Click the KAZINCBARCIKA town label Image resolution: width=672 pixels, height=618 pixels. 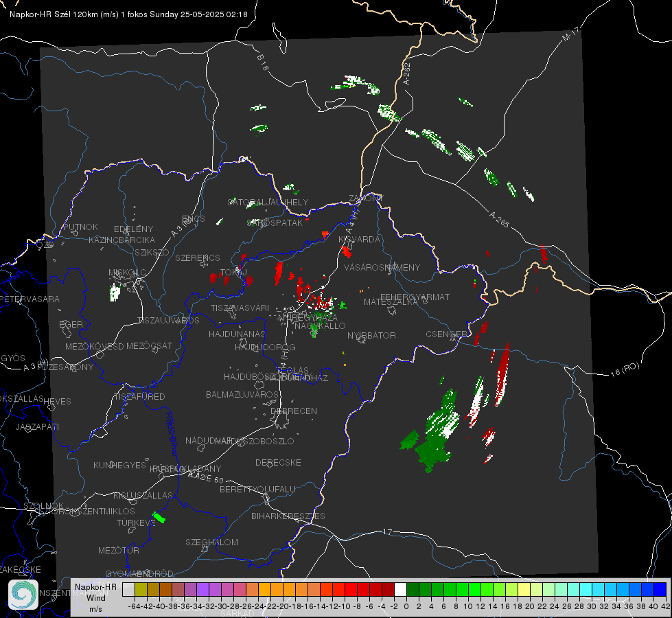tap(121, 240)
